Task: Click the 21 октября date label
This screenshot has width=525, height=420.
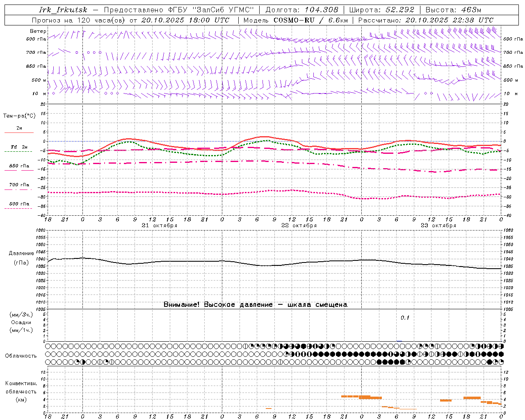Action: (x=160, y=225)
